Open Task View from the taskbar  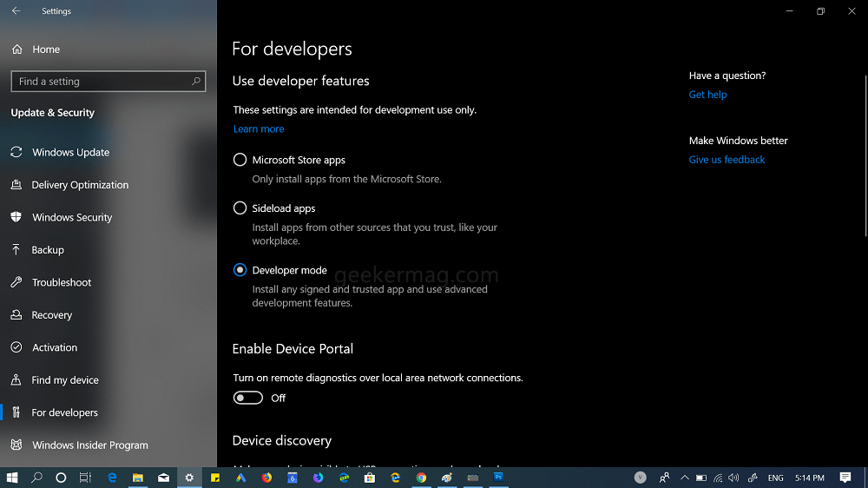click(85, 478)
